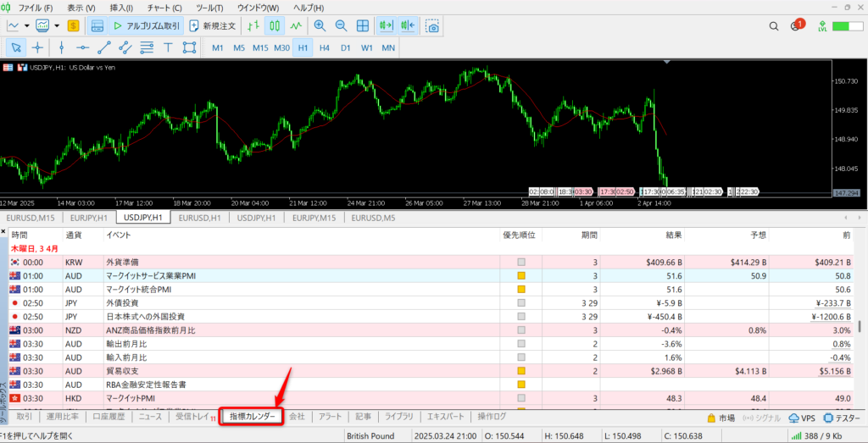Select the candlestick chart icon
This screenshot has width=868, height=443.
tap(275, 25)
